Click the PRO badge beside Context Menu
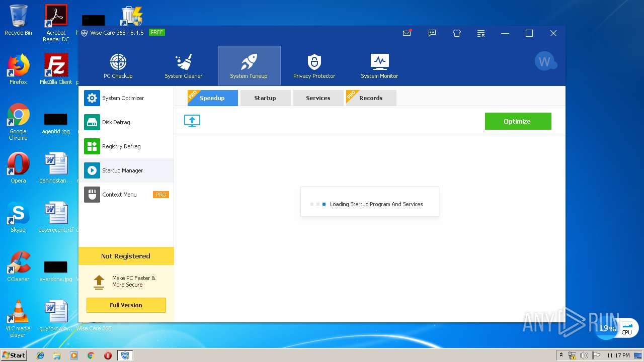This screenshot has width=644, height=362. pos(161,195)
